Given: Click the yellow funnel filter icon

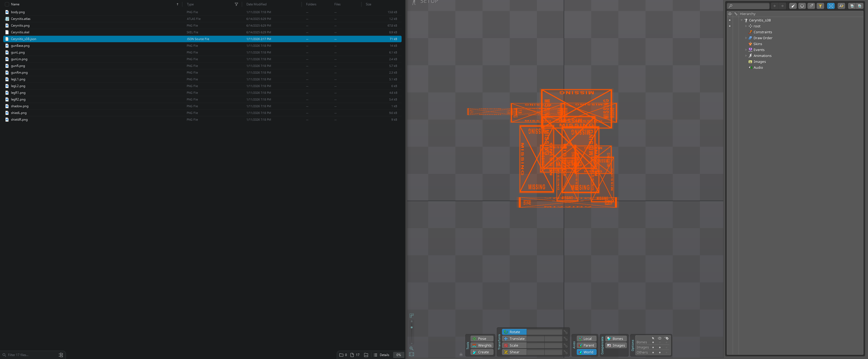Looking at the screenshot, I should (x=820, y=6).
